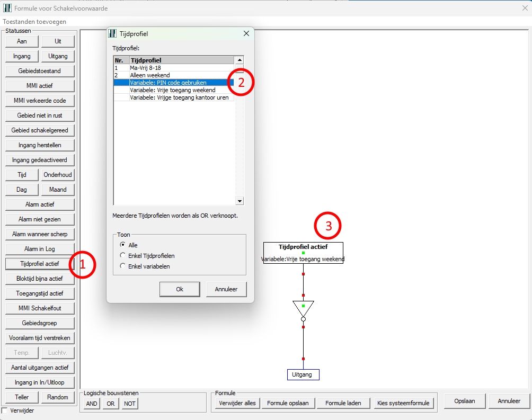Open the Toestanden toevoegen menu
The image size is (532, 420).
tap(34, 22)
